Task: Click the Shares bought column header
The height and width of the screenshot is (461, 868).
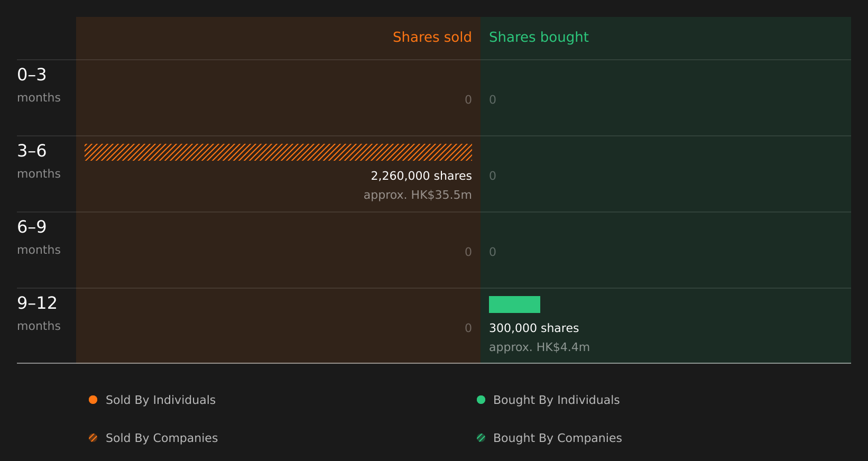Action: click(x=539, y=37)
